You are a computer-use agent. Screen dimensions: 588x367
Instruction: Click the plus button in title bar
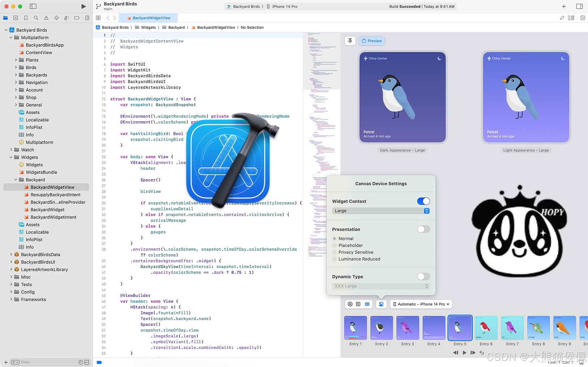[564, 6]
